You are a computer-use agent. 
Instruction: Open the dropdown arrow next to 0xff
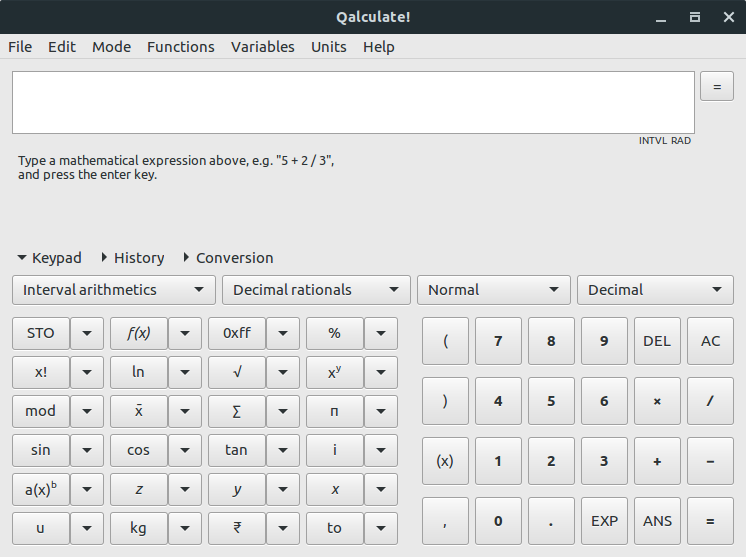pyautogui.click(x=283, y=333)
